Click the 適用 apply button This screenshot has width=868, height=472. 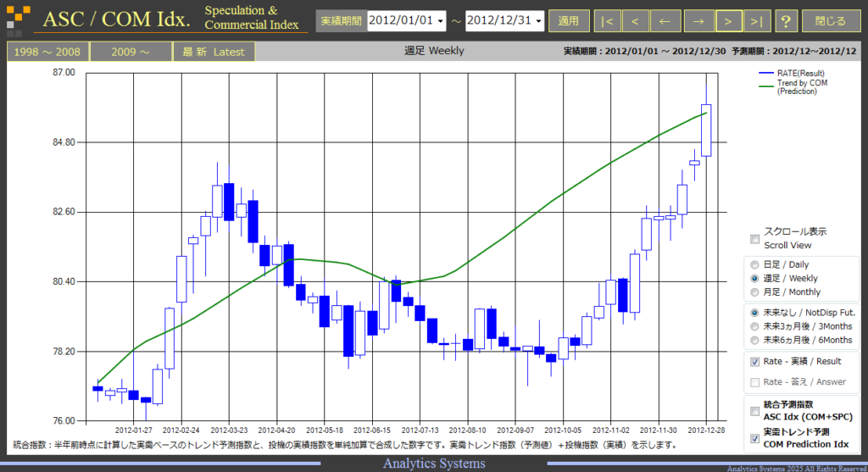(569, 21)
